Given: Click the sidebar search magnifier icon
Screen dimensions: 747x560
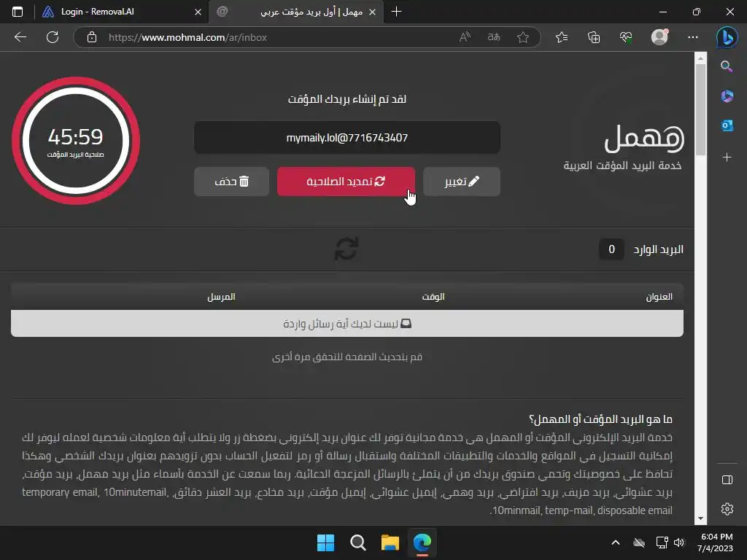Looking at the screenshot, I should [x=727, y=66].
